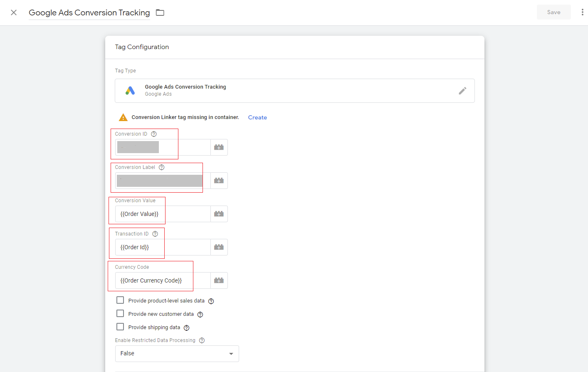Click variable picker beside Currency Code
The image size is (588, 372).
click(x=219, y=280)
